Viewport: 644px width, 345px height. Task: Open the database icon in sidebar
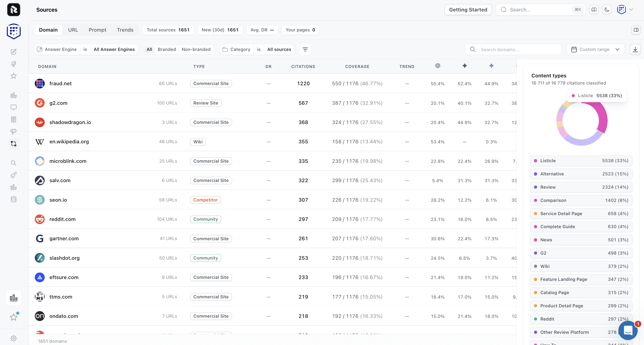coord(13,199)
